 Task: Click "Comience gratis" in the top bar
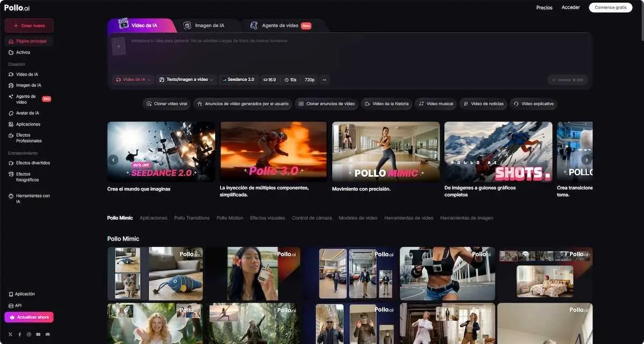pos(610,7)
